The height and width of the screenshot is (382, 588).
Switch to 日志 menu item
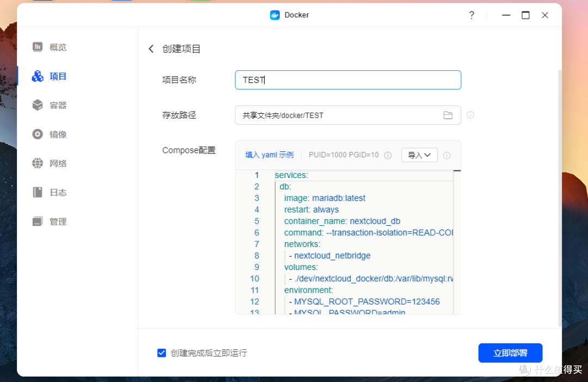58,192
